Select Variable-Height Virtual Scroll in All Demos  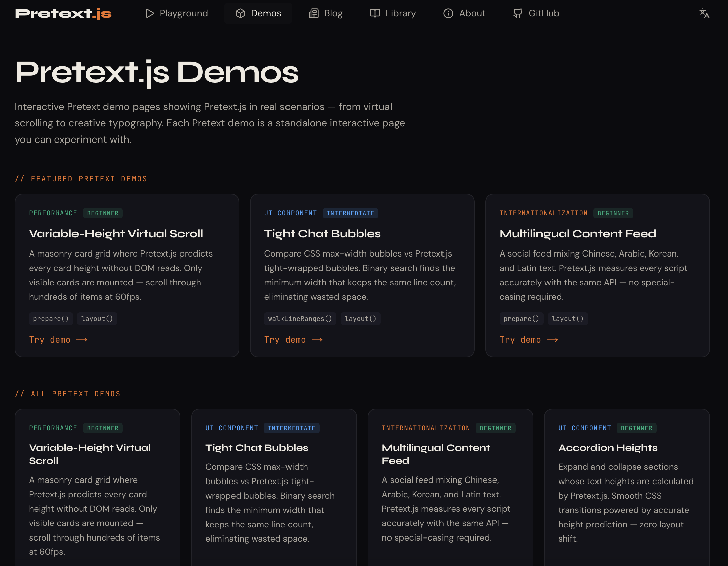[90, 454]
